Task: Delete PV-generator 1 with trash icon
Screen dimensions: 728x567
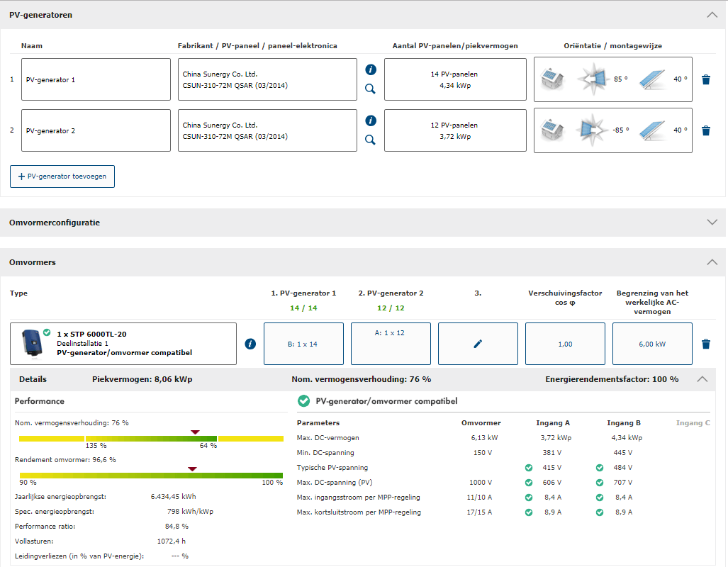Action: coord(705,80)
